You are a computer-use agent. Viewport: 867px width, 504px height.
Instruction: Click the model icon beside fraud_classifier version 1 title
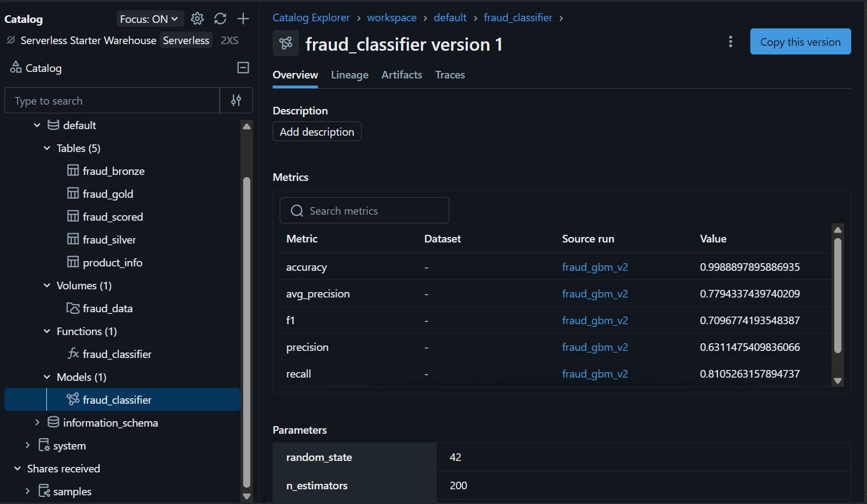(286, 43)
